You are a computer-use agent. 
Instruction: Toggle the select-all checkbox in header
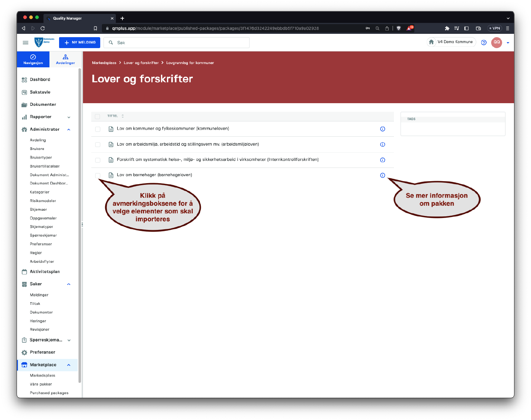pos(98,116)
